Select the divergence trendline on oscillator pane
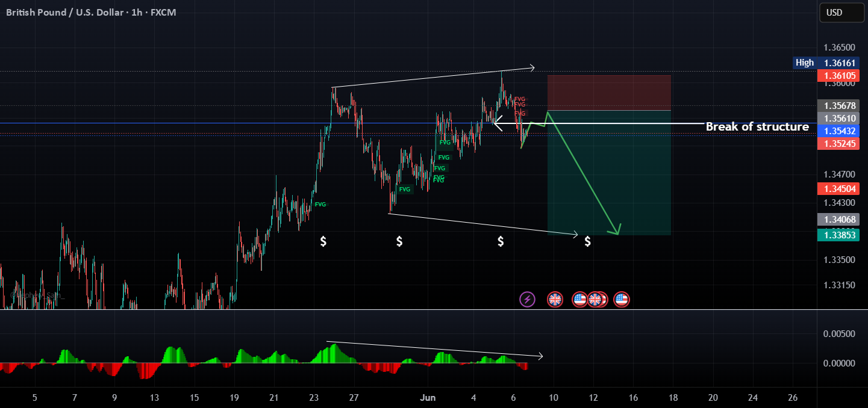 pyautogui.click(x=435, y=350)
